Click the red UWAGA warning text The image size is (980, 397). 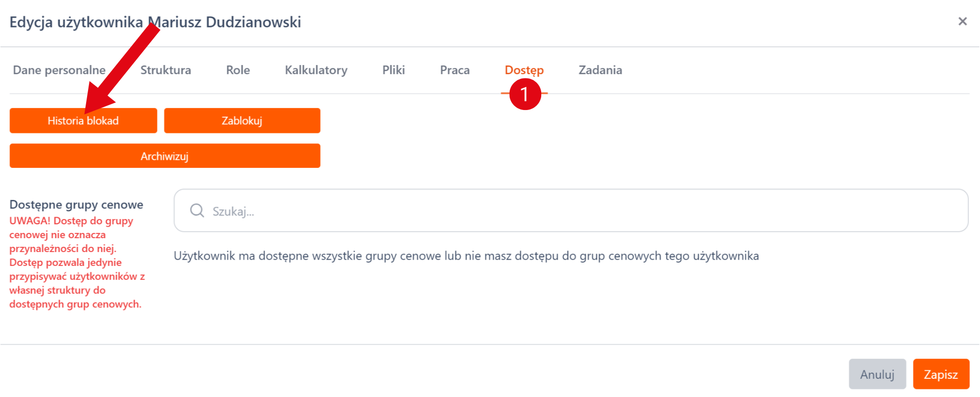(x=77, y=262)
